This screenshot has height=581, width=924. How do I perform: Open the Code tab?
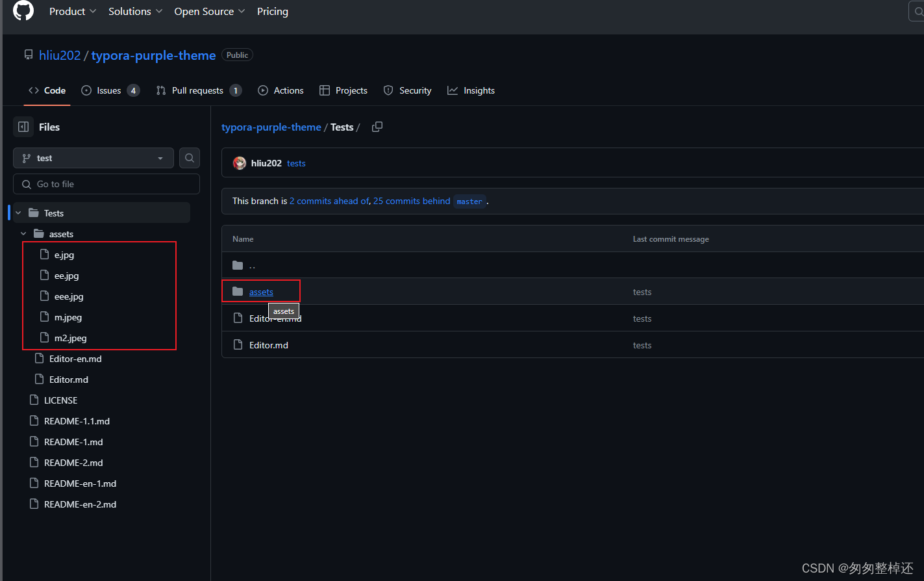tap(47, 90)
